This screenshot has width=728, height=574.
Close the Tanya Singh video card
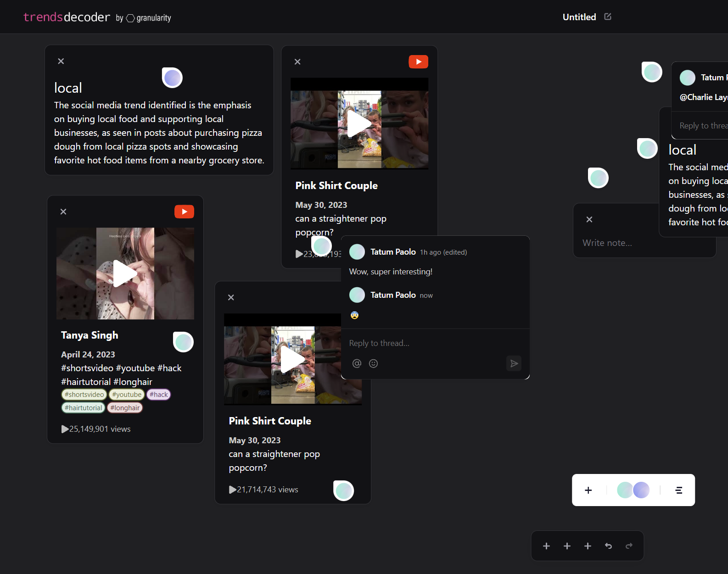63,212
